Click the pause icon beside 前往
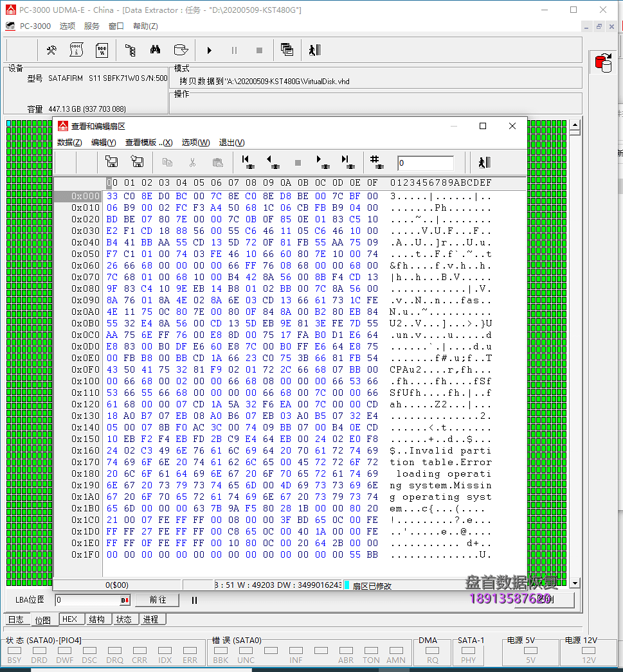This screenshot has height=672, width=623. pos(194,601)
